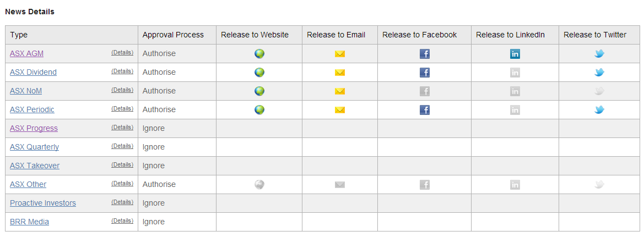Enable greyed Facebook release for ASX NoM
The width and height of the screenshot is (644, 237).
pyautogui.click(x=425, y=91)
